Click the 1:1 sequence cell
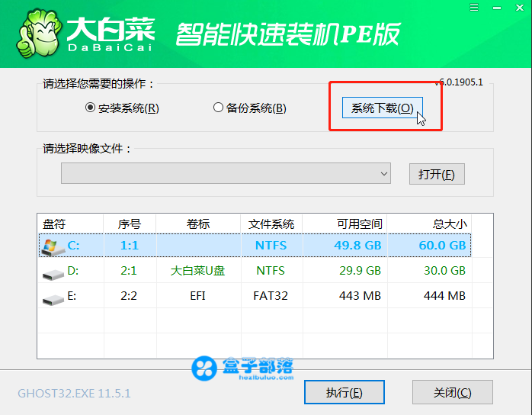532x415 pixels. point(130,245)
